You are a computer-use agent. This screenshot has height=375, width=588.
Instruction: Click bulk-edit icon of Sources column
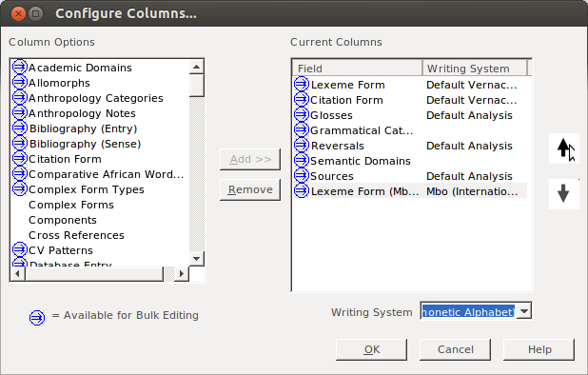[x=301, y=176]
